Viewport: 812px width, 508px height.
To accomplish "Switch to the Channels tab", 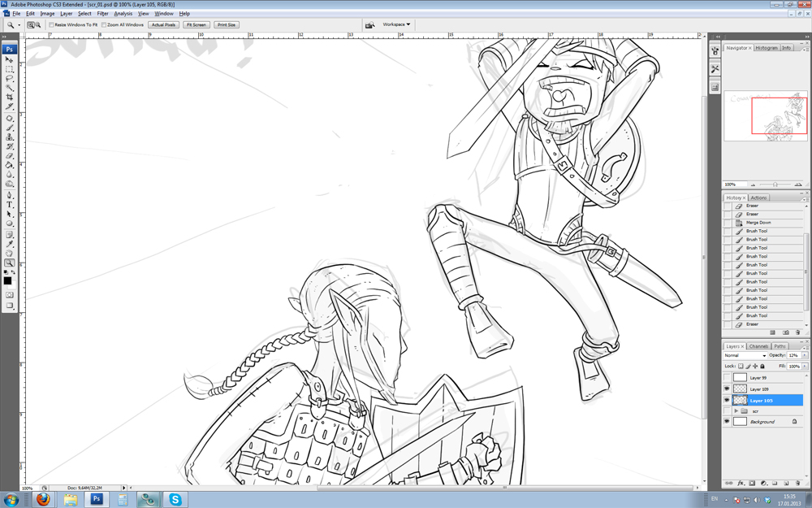I will click(758, 346).
